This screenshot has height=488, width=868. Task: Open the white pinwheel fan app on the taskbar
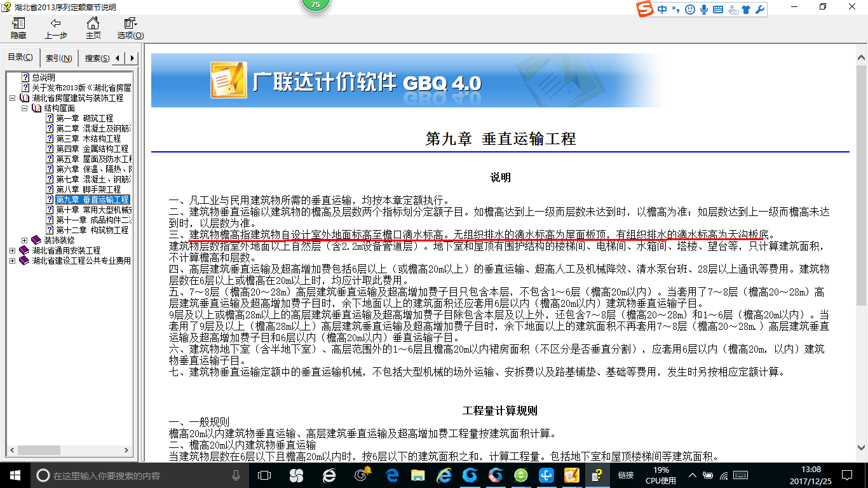tap(296, 475)
